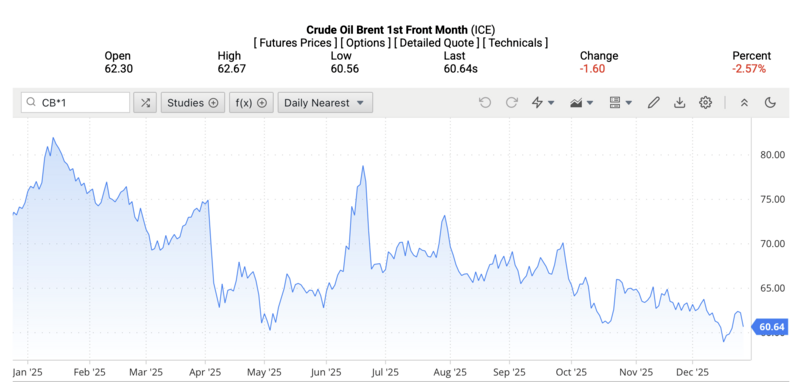Click the download chart icon
The height and width of the screenshot is (382, 796).
tap(679, 103)
